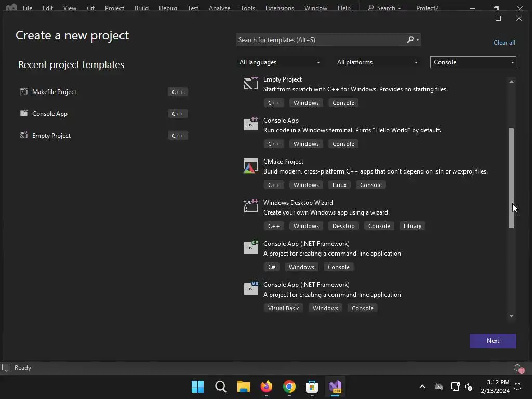The height and width of the screenshot is (399, 532).
Task: Open the Help menu
Action: [344, 8]
